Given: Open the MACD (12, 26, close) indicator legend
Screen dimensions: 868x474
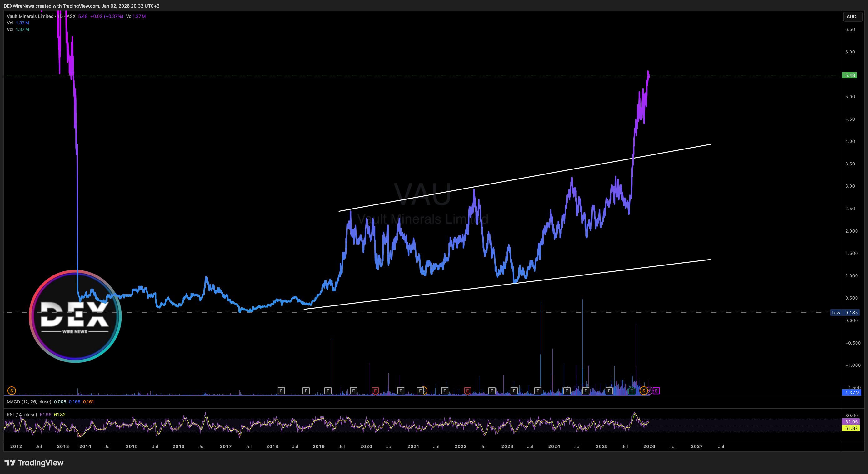Looking at the screenshot, I should point(29,402).
